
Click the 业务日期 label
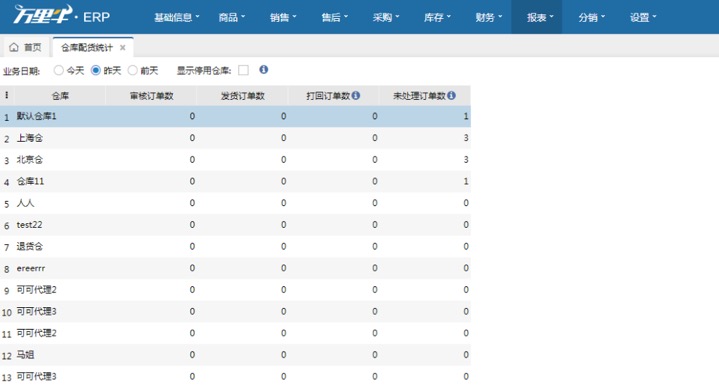tap(21, 71)
